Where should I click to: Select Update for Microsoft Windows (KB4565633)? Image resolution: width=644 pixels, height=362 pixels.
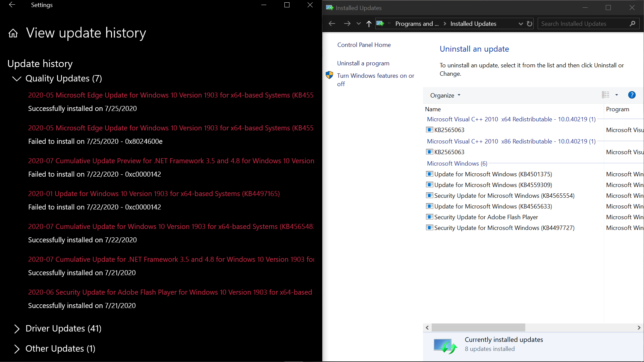pos(493,206)
